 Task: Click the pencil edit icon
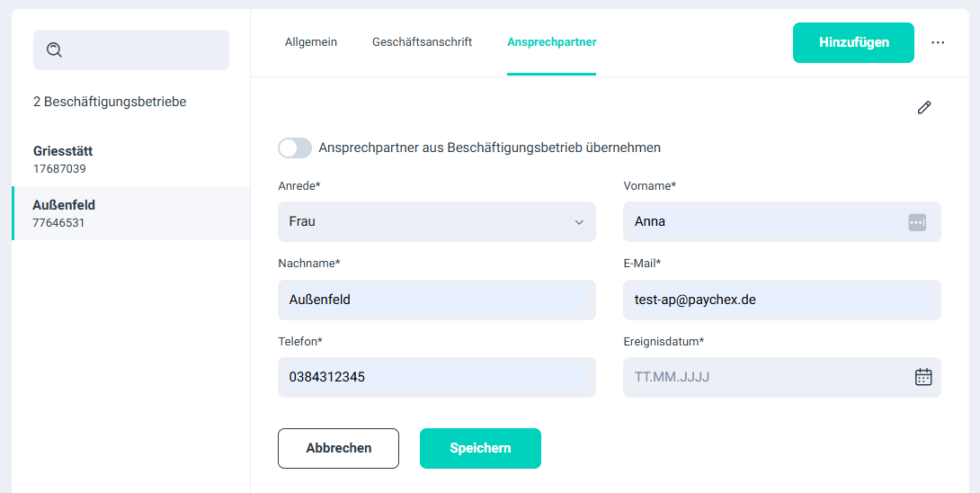click(x=924, y=108)
